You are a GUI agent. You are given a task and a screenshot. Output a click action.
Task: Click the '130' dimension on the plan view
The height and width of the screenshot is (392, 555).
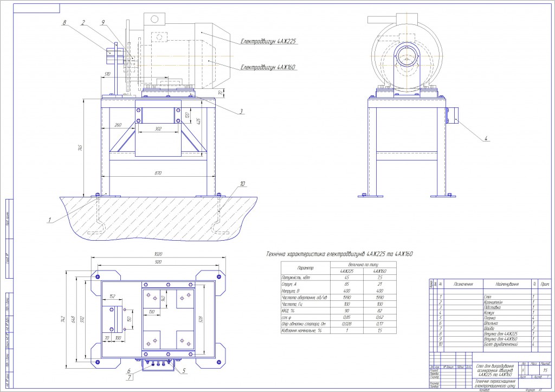tap(152, 312)
